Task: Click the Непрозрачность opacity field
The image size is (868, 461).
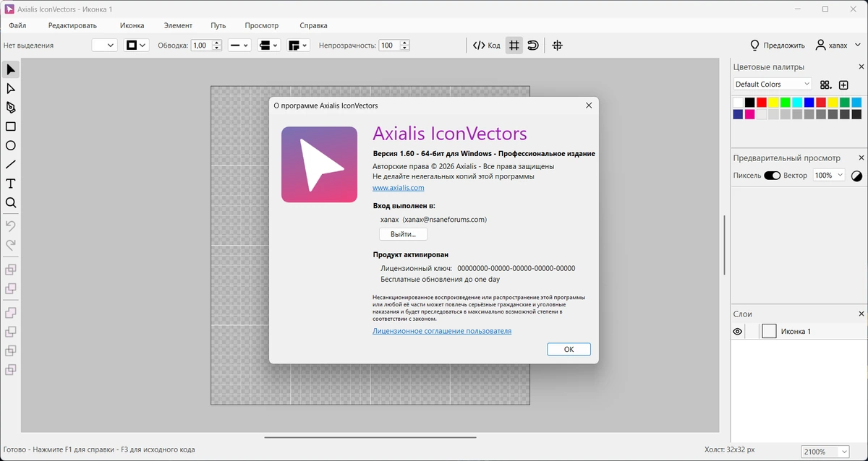Action: tap(388, 45)
